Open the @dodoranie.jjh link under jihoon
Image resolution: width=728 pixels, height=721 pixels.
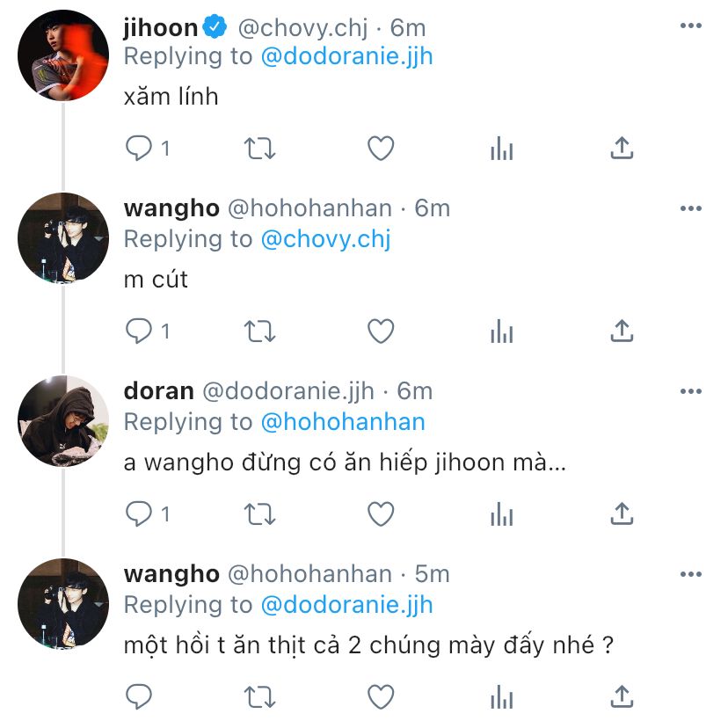(x=347, y=57)
